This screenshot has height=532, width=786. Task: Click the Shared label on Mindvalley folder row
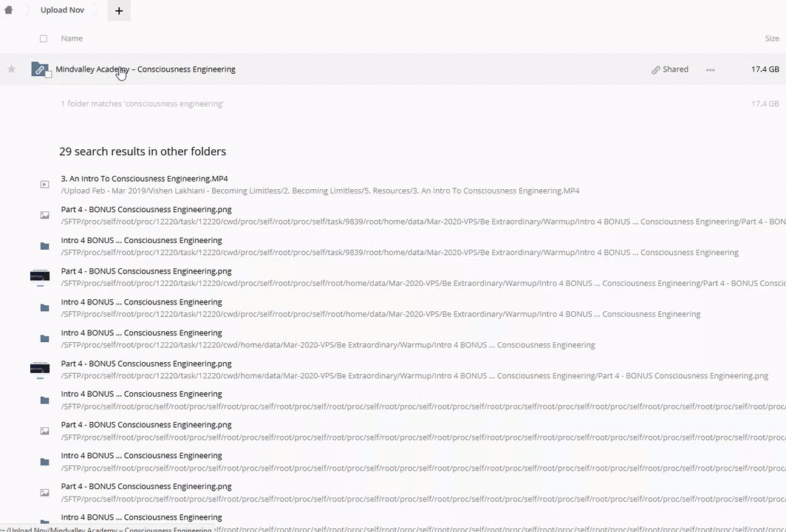pos(675,69)
